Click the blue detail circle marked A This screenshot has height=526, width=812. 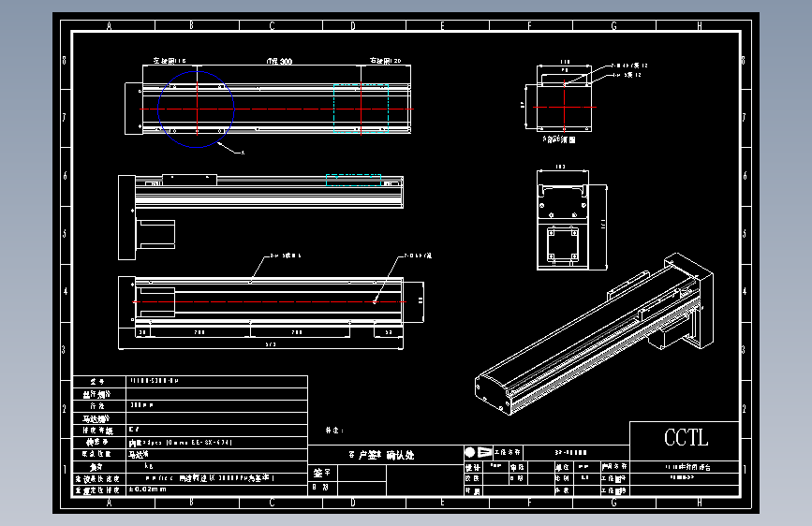(196, 110)
